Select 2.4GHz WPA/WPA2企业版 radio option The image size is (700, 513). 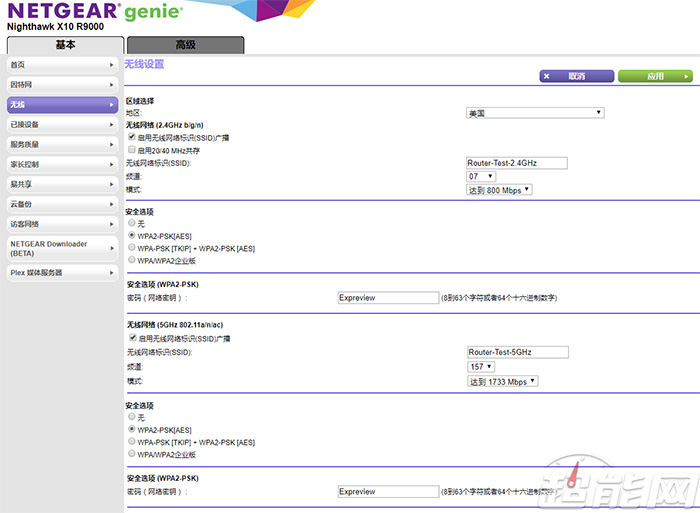[132, 259]
